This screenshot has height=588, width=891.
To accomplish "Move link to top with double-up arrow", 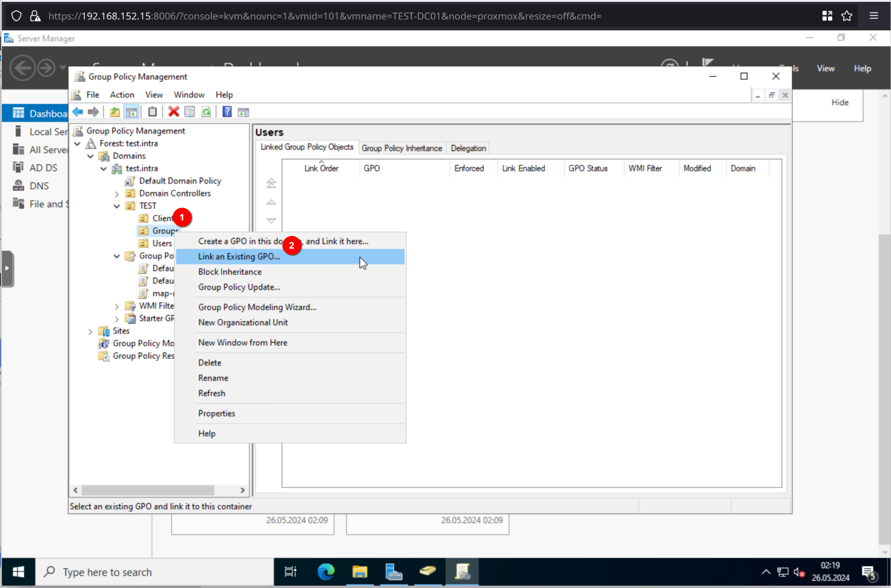I will coord(271,183).
